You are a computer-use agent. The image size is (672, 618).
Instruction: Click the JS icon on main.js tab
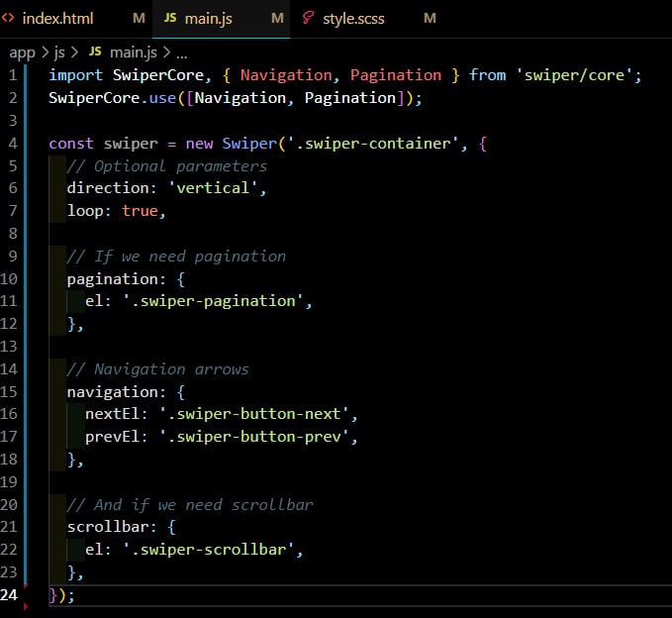170,18
